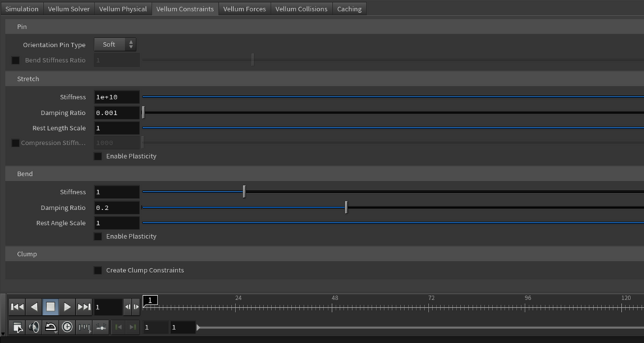The image size is (644, 343).
Task: Switch to the Vellum Forces tab
Action: (x=244, y=9)
